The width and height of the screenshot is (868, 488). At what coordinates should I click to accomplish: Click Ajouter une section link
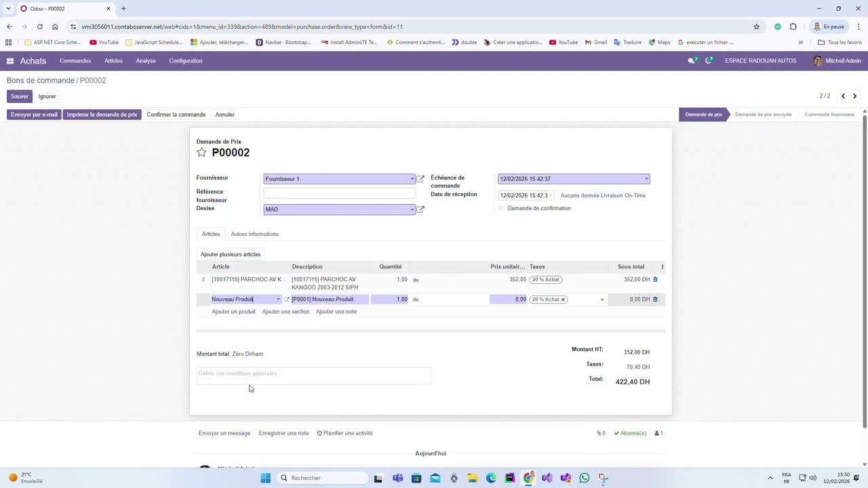(x=285, y=312)
